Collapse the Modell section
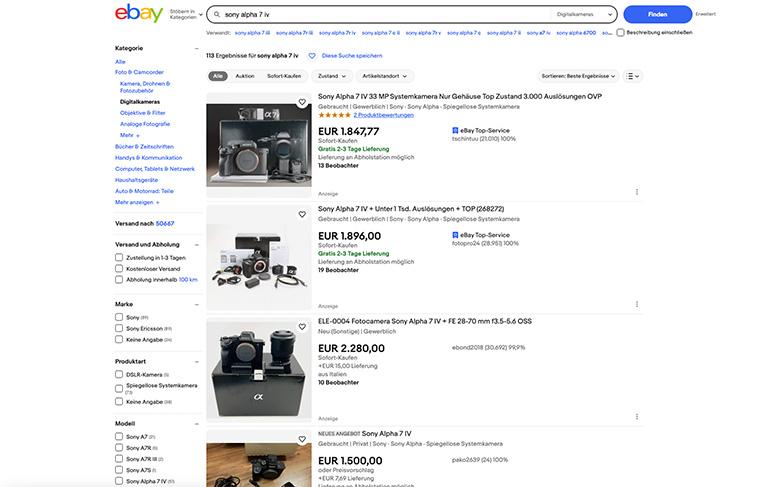770x487 pixels. (x=196, y=424)
